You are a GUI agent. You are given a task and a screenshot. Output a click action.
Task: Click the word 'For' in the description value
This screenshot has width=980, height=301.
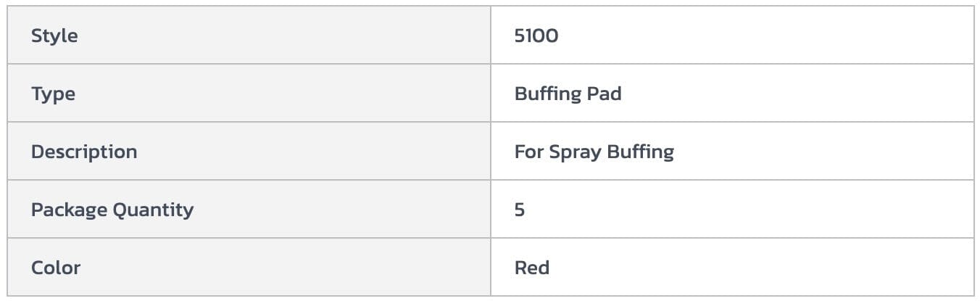point(528,152)
